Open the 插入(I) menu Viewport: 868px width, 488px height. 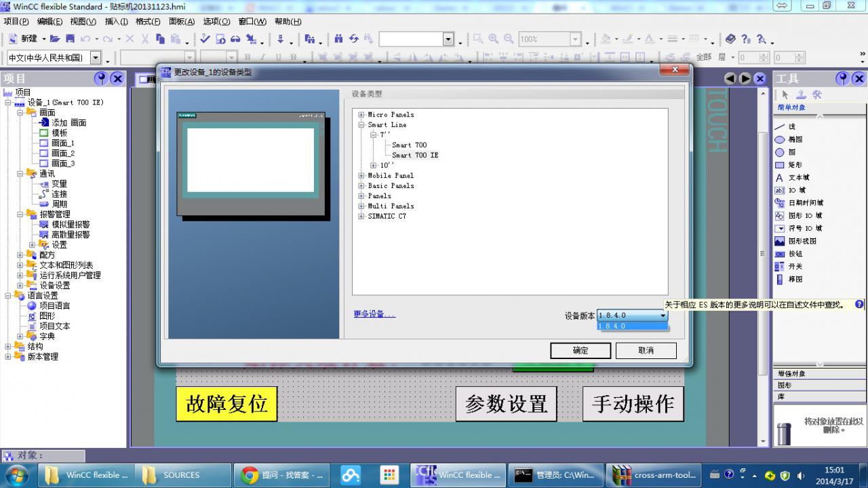[x=117, y=22]
